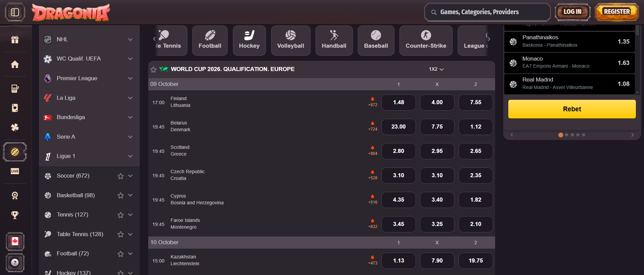Click the Serie A logo icon
Viewport: 644px width, 275px height.
[48, 137]
